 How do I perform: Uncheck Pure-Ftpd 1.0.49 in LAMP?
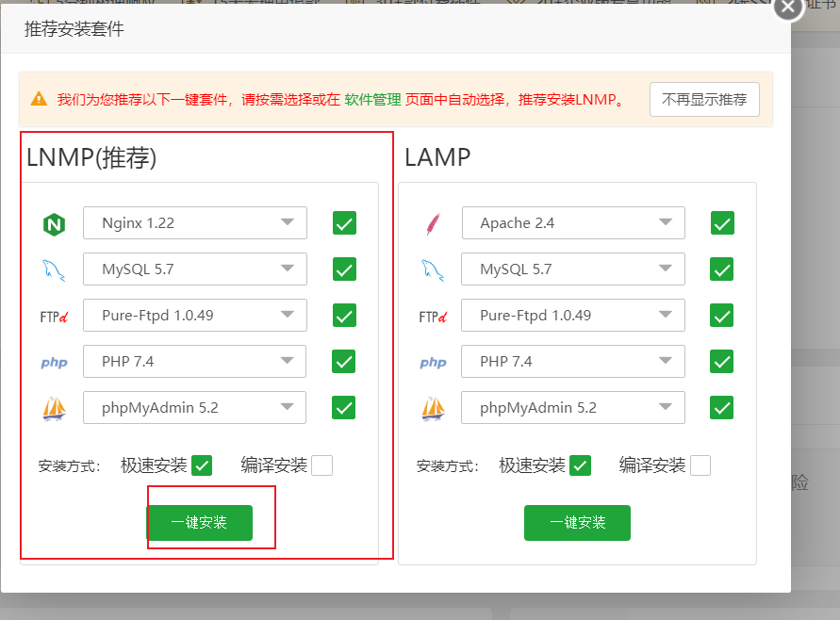pos(722,316)
